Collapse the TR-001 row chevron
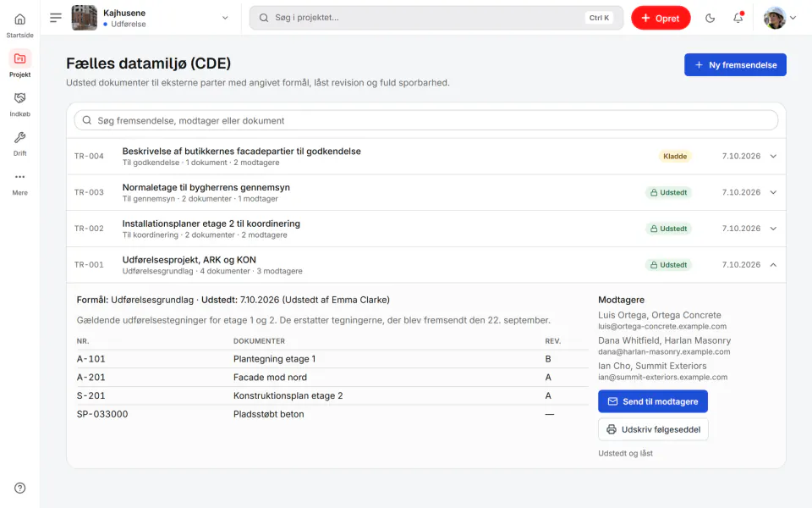The image size is (812, 508). click(x=773, y=265)
